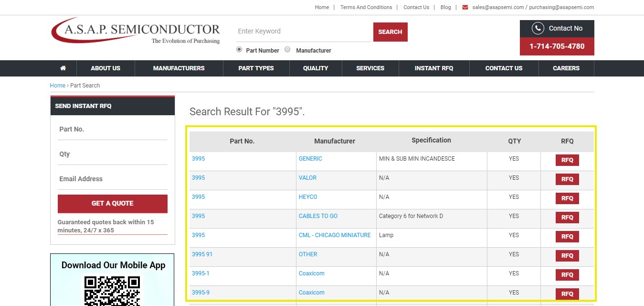Open the SERVICES menu item
The image size is (644, 306).
[370, 68]
